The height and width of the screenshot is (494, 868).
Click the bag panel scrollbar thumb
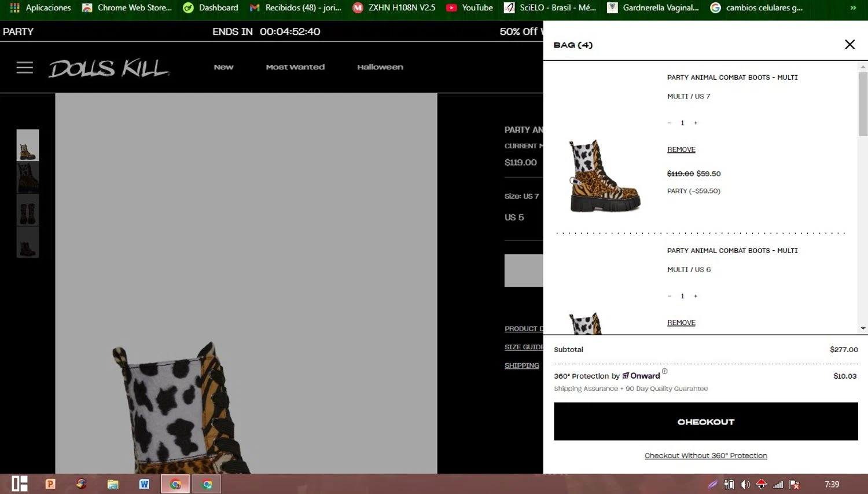click(863, 104)
